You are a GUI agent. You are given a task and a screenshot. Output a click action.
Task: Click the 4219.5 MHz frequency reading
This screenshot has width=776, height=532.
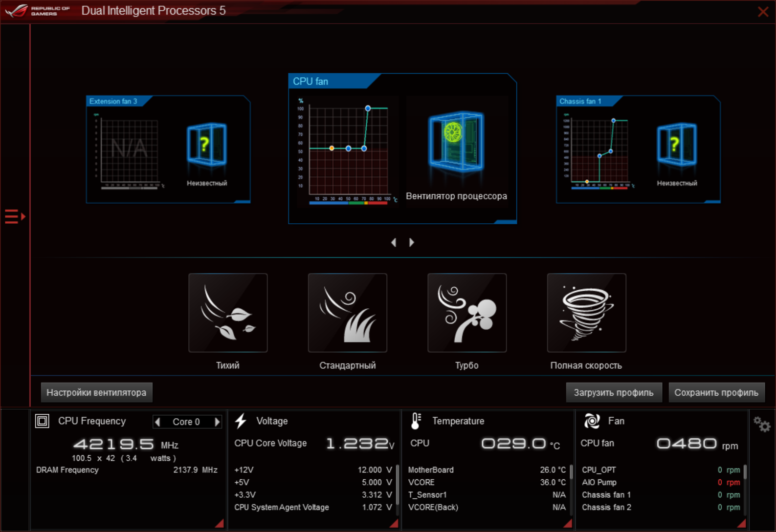point(126,444)
